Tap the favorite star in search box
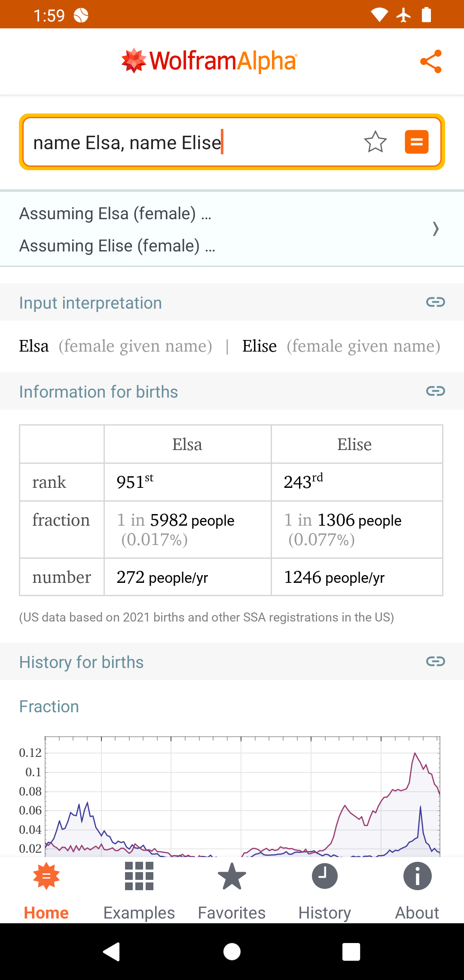Image resolution: width=464 pixels, height=980 pixels. [x=375, y=142]
